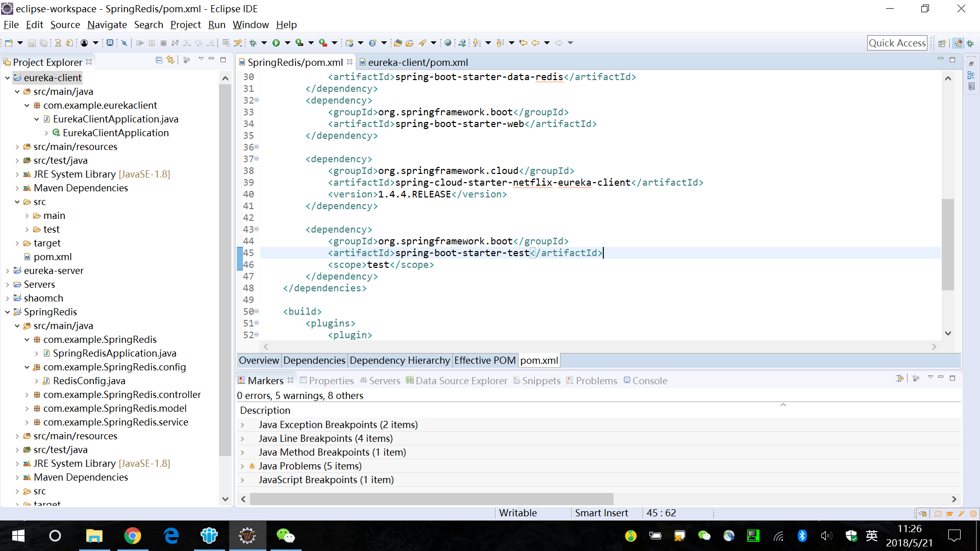Select pom.xml under eureka-client
The width and height of the screenshot is (980, 551).
[x=47, y=257]
